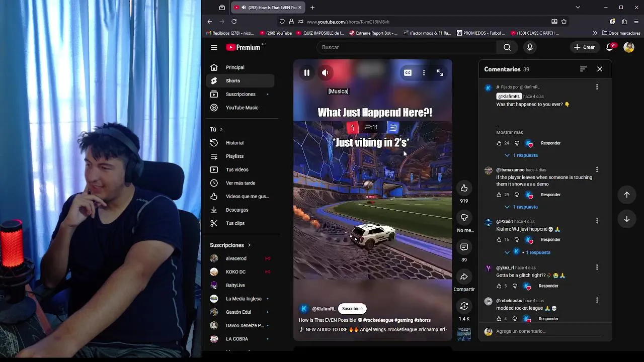This screenshot has height=362, width=644.
Task: Toggle closed captions on the Short
Action: 408,73
